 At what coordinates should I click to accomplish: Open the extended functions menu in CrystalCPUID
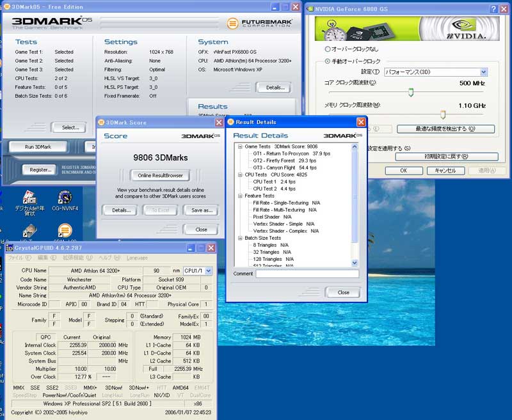pyautogui.click(x=77, y=258)
